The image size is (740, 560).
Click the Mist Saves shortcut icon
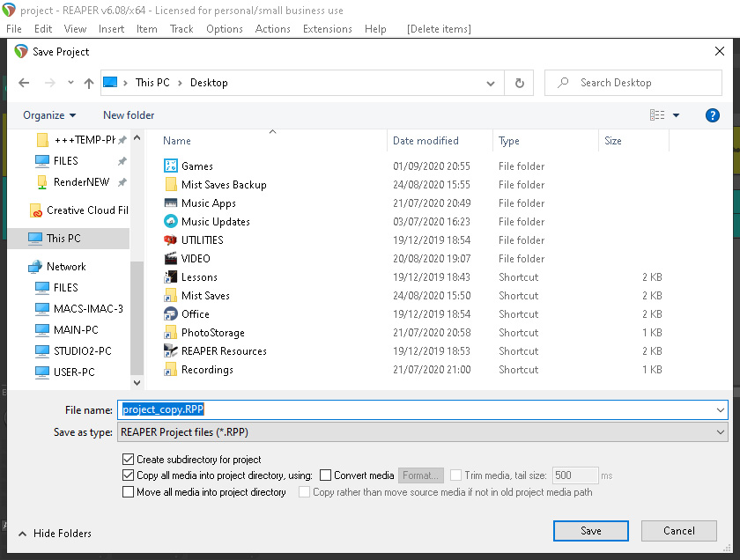pyautogui.click(x=170, y=295)
